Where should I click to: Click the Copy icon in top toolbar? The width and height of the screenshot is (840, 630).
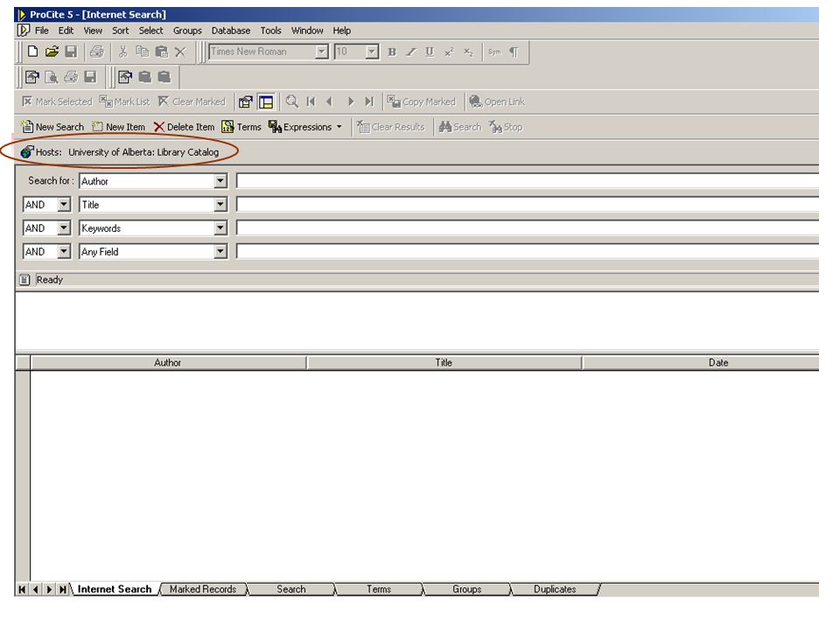click(142, 52)
